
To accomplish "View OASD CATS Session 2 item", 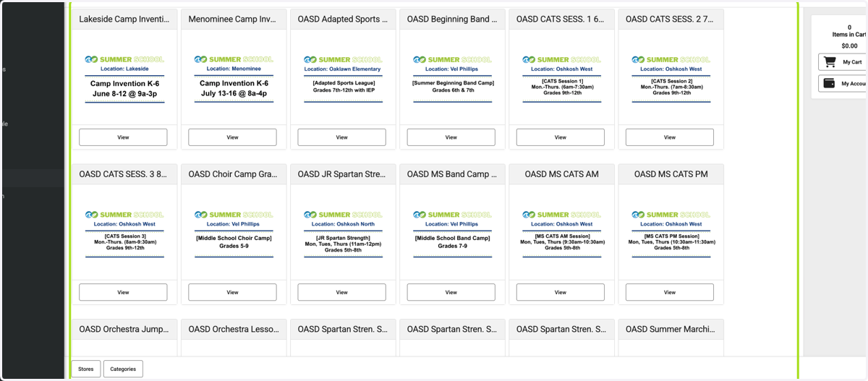I will click(x=669, y=137).
